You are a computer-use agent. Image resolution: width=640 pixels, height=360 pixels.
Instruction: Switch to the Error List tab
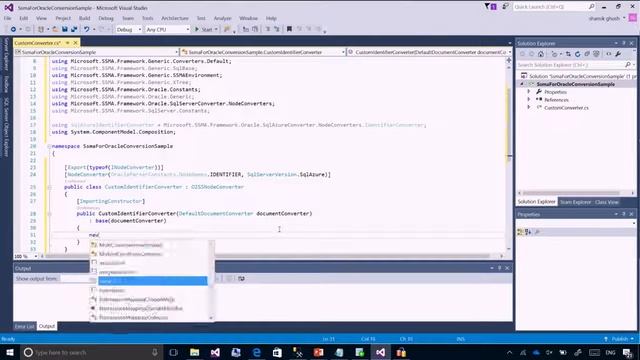point(24,326)
